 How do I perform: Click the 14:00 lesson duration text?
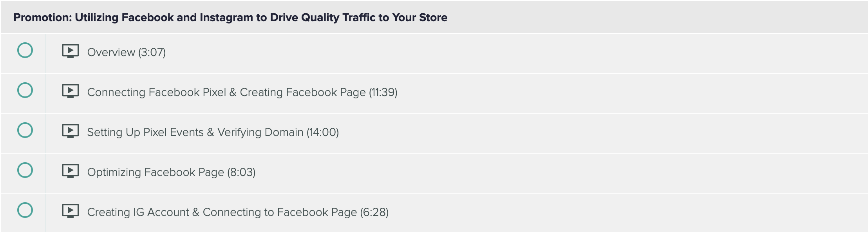tap(323, 132)
